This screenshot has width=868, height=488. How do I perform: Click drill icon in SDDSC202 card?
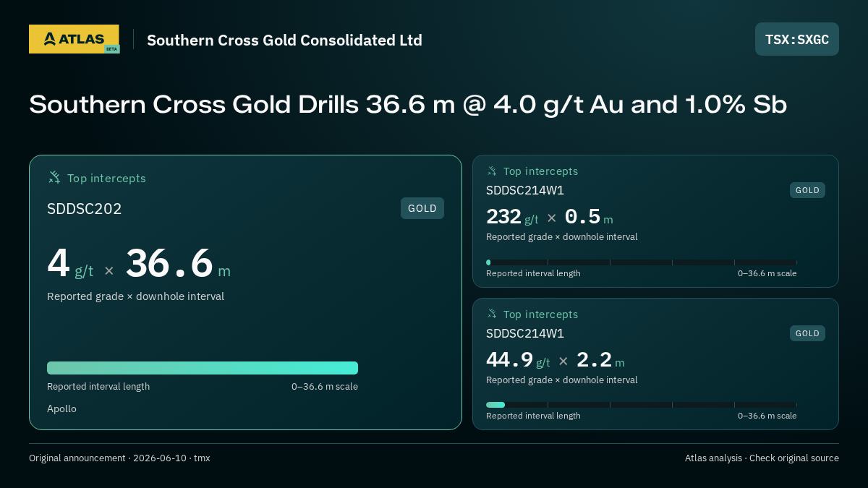[x=54, y=177]
